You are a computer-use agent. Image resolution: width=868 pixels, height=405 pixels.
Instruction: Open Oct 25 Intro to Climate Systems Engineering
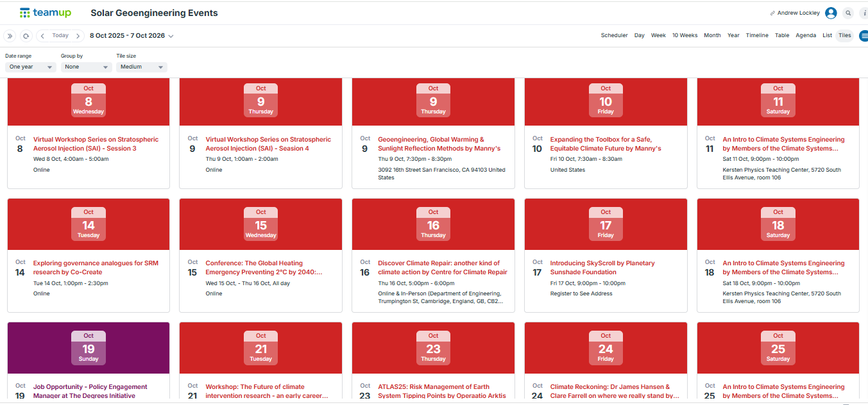point(783,392)
